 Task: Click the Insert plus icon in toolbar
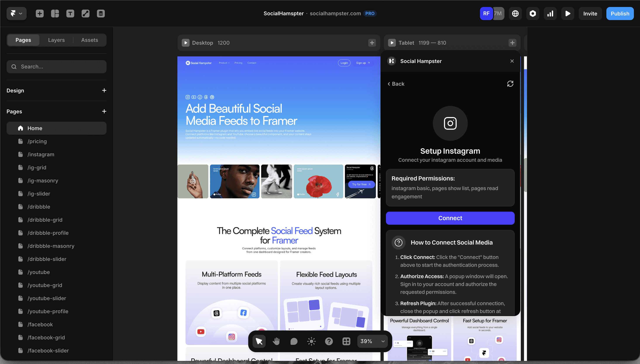tap(40, 14)
